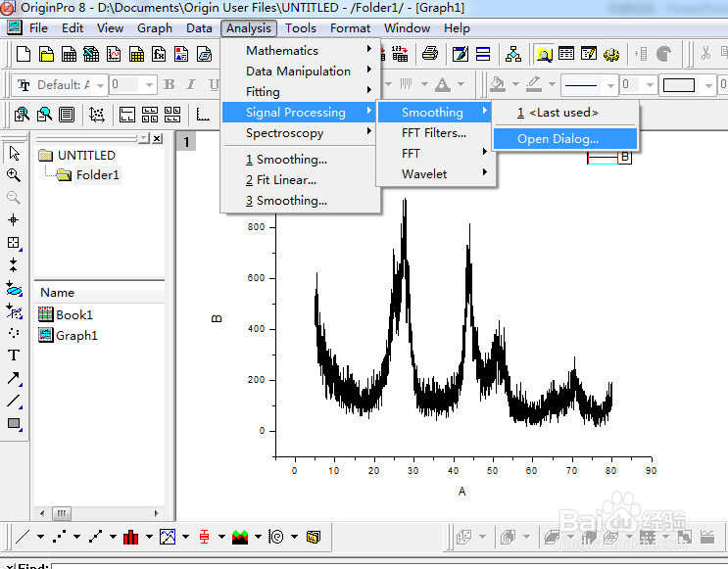Open the fill color bucket dropdown

pyautogui.click(x=515, y=84)
